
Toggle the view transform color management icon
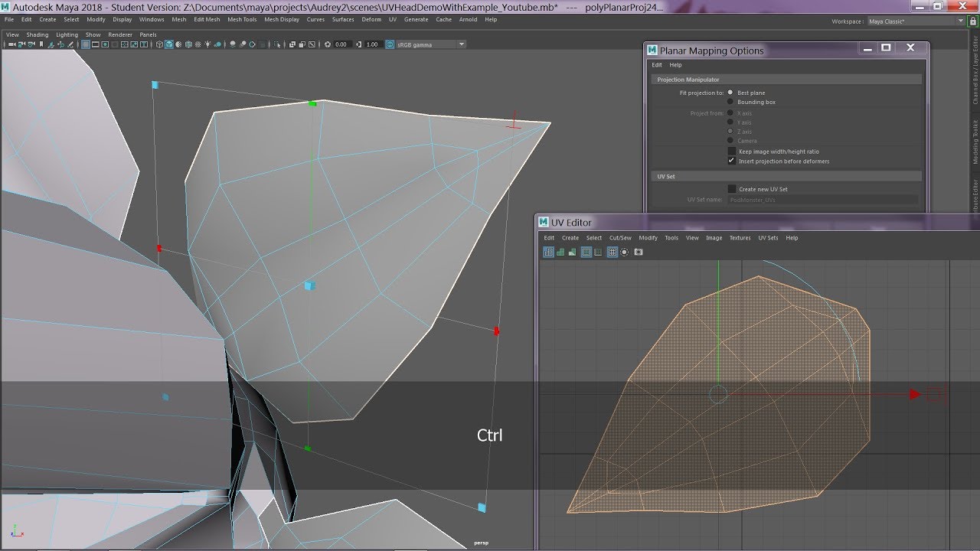(x=389, y=44)
